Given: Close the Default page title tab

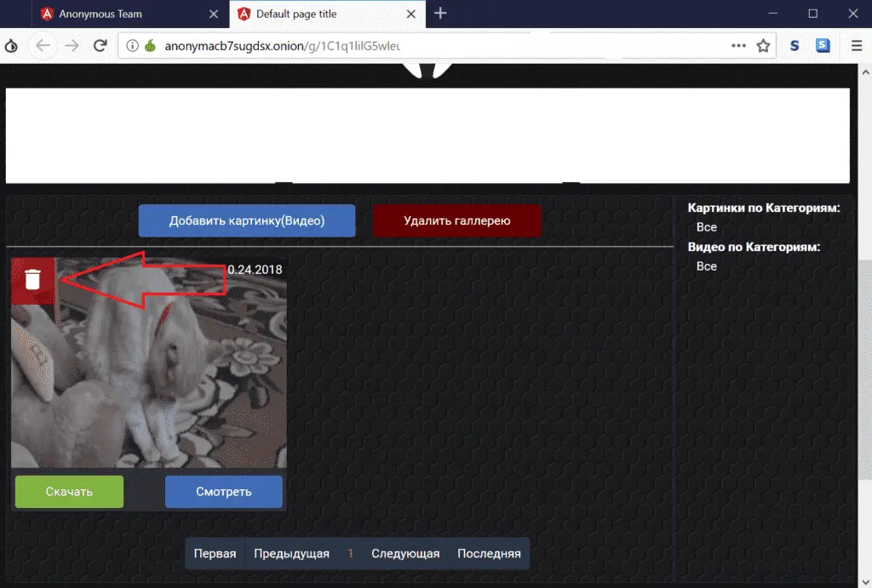Looking at the screenshot, I should pos(410,14).
